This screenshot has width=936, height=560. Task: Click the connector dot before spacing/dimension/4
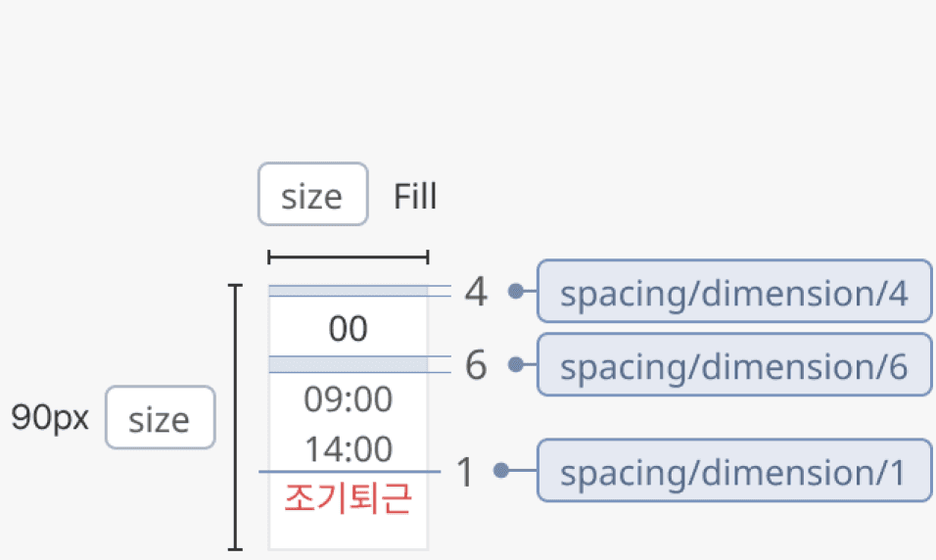516,291
